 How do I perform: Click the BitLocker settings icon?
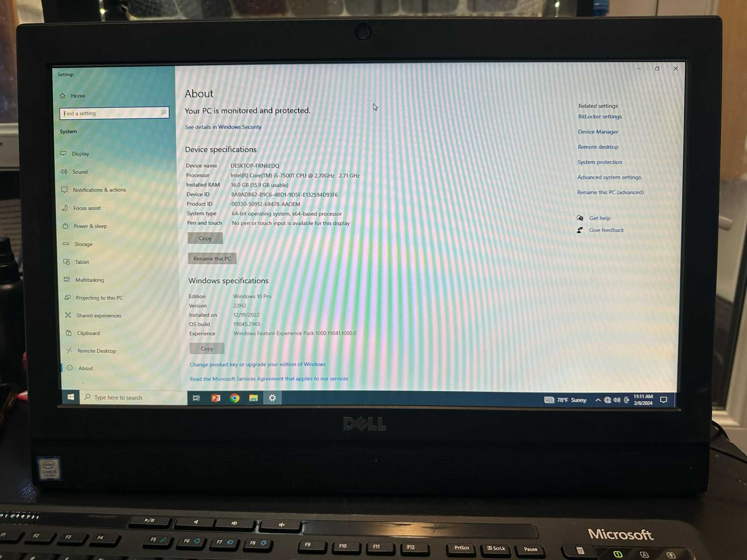click(599, 116)
